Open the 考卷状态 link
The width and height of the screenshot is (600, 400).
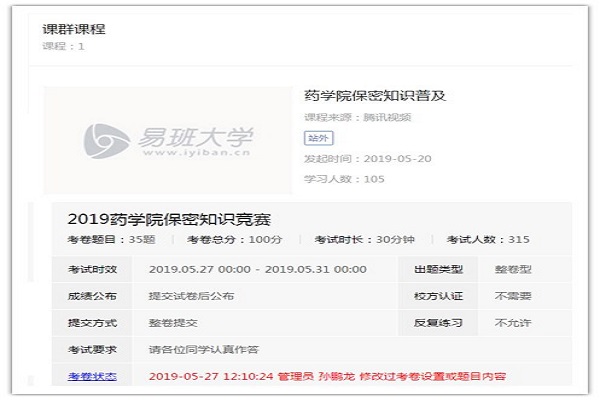click(92, 377)
